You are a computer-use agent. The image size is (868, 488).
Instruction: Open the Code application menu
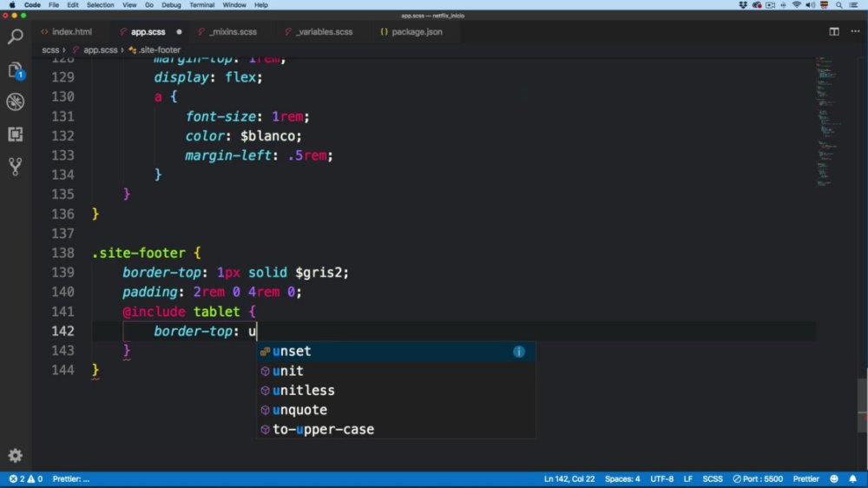point(32,5)
